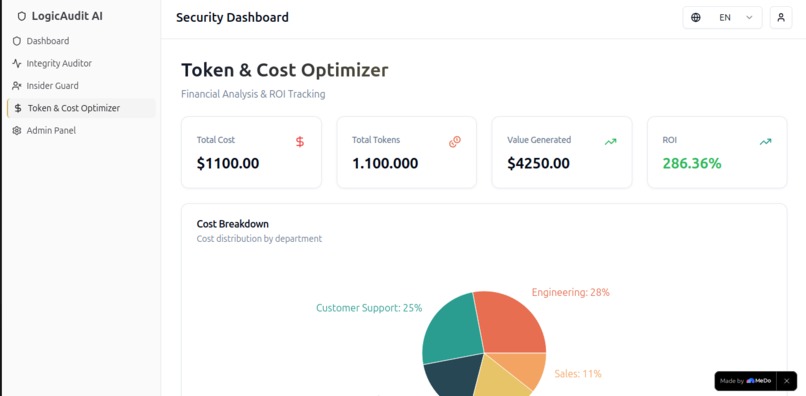Click the Value Generated card label
806x396 pixels.
pos(539,140)
